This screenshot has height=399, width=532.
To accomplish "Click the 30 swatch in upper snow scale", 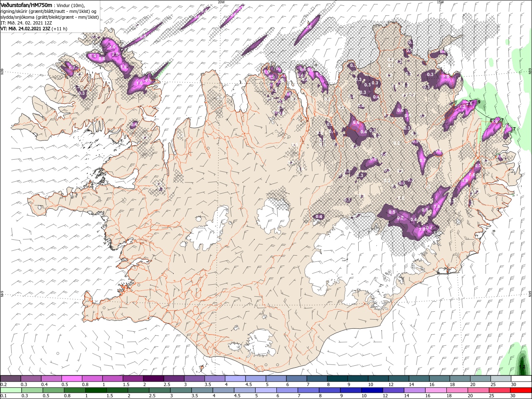I will coord(522,379).
